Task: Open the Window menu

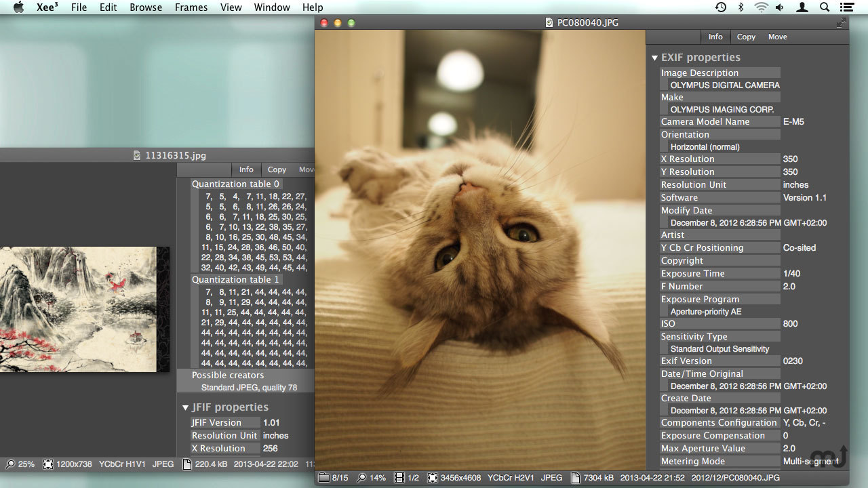Action: click(272, 7)
